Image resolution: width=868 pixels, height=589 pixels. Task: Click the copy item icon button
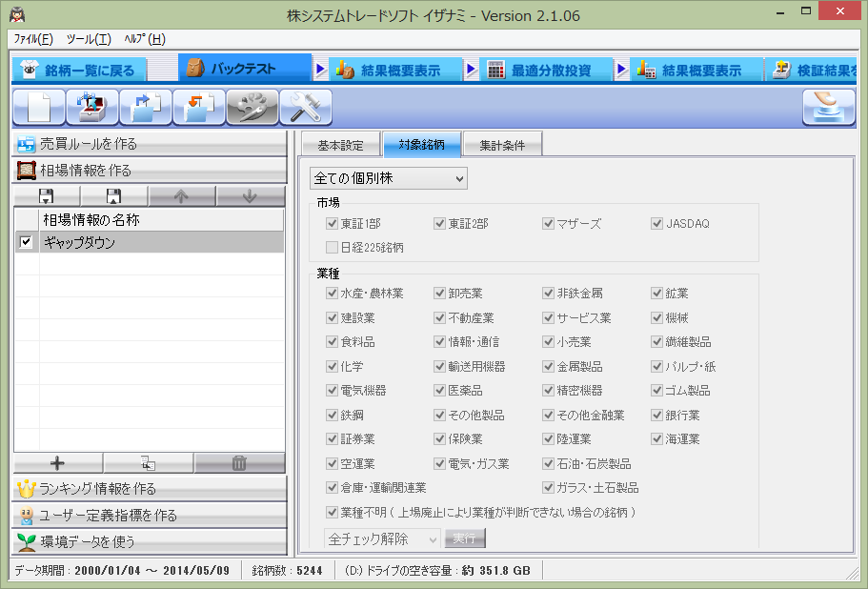(x=148, y=463)
